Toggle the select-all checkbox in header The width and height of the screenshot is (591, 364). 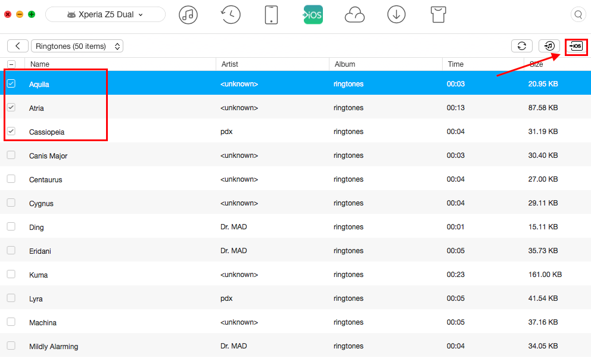pyautogui.click(x=11, y=64)
